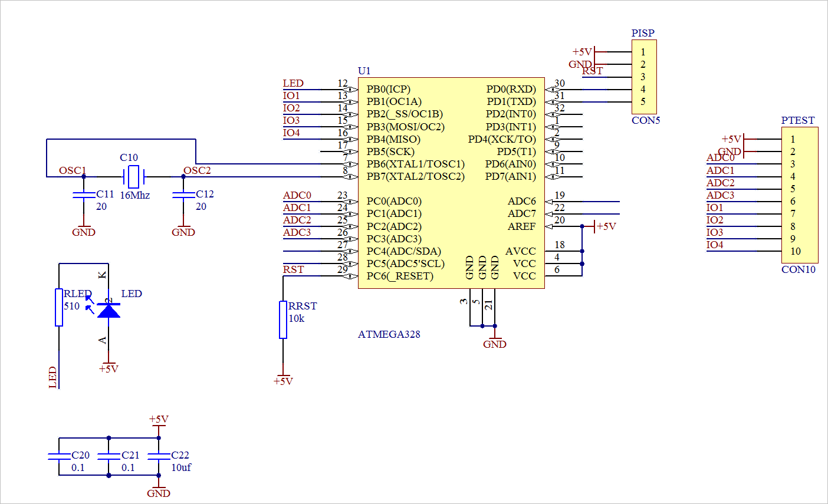Select the ADC0 net label beside pin 23
This screenshot has height=504, width=828.
point(297,195)
